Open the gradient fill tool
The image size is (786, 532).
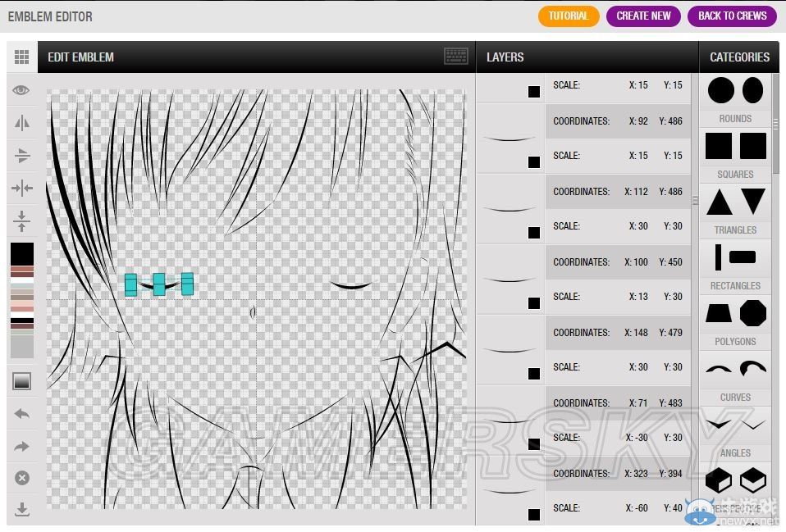coord(22,381)
